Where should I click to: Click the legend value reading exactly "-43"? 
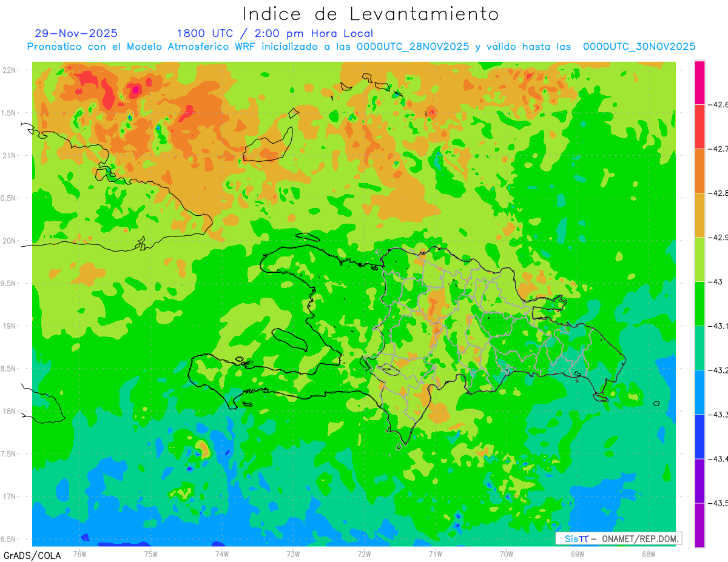pyautogui.click(x=715, y=282)
